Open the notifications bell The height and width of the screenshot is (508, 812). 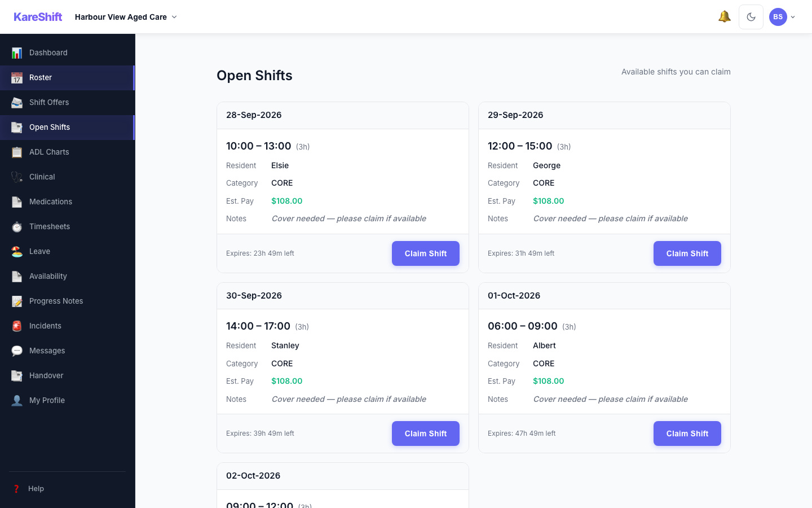[725, 17]
